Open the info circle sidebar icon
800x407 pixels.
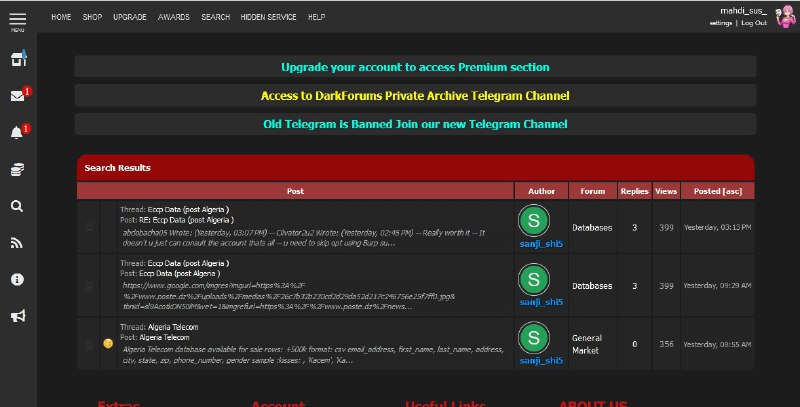[x=17, y=279]
